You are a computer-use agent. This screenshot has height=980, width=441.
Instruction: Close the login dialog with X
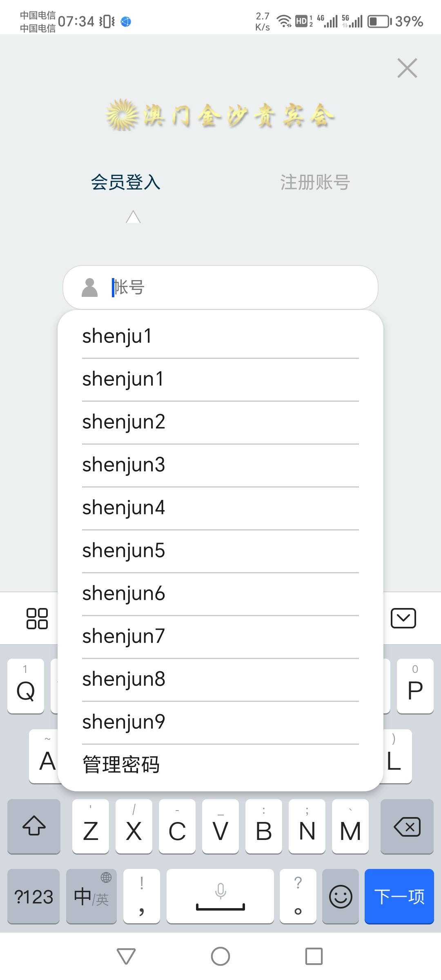tap(407, 68)
